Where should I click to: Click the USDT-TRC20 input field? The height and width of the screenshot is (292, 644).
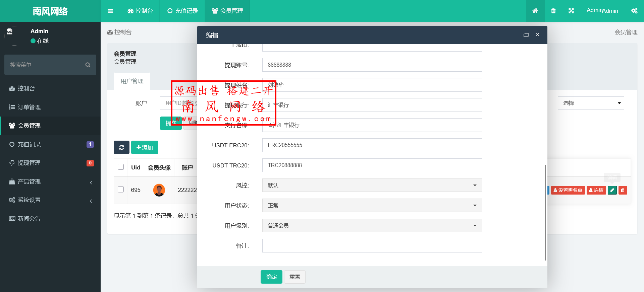click(x=372, y=165)
